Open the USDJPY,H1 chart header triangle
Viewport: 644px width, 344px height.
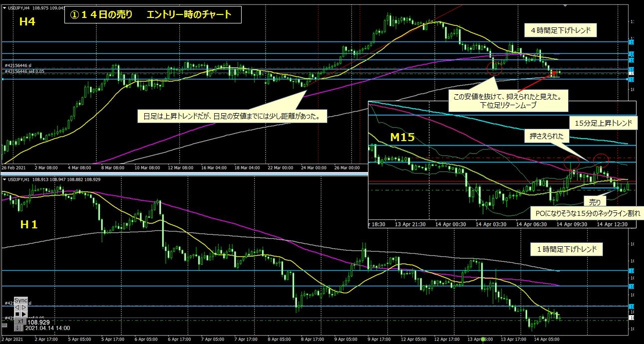click(4, 179)
